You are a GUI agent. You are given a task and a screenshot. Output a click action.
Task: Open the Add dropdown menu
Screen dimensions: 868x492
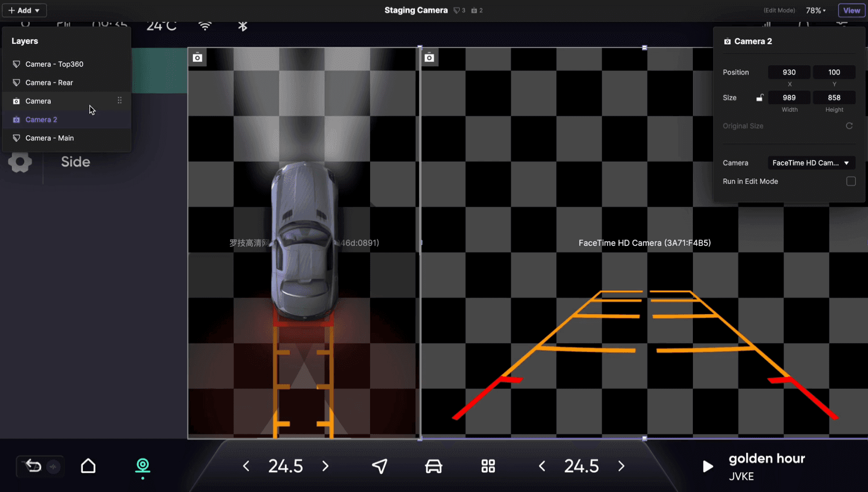click(x=24, y=10)
